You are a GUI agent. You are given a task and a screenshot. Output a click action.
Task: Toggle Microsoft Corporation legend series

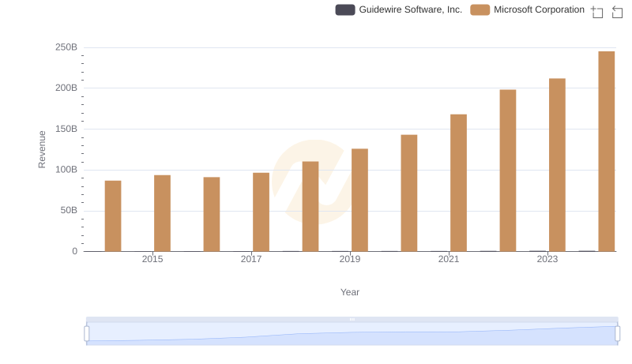(527, 9)
